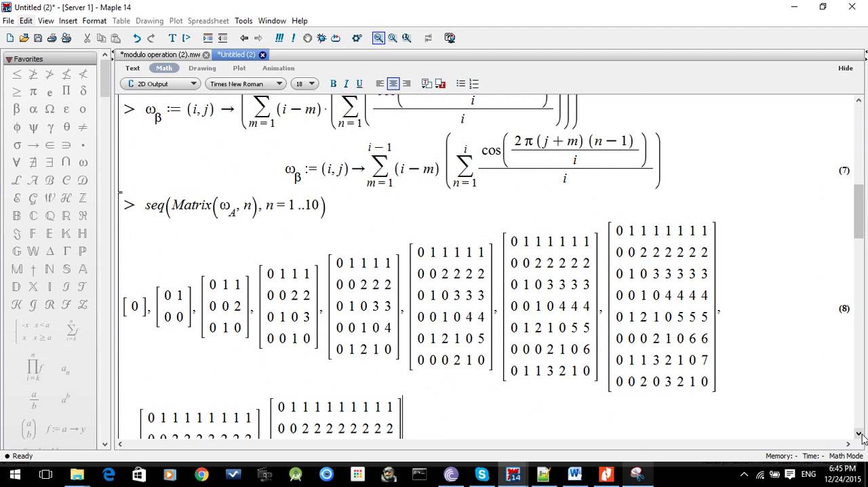Open the highlight color picker icon

pyautogui.click(x=440, y=84)
